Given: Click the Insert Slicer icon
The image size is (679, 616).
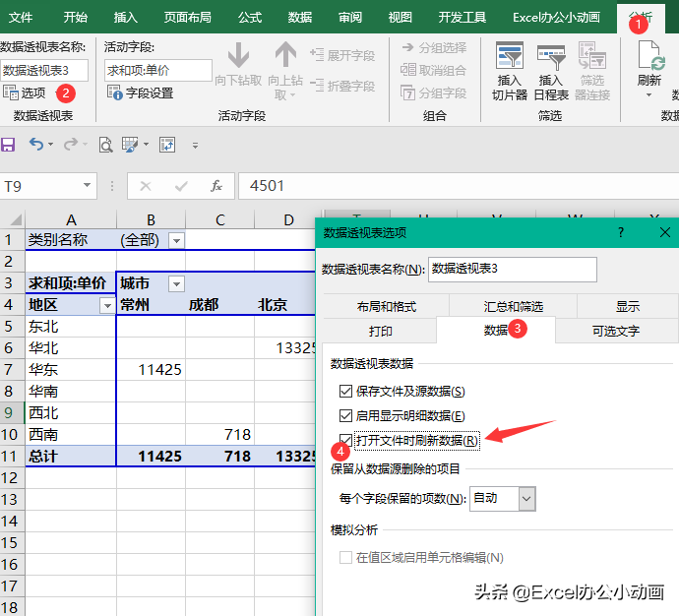Looking at the screenshot, I should click(x=510, y=55).
